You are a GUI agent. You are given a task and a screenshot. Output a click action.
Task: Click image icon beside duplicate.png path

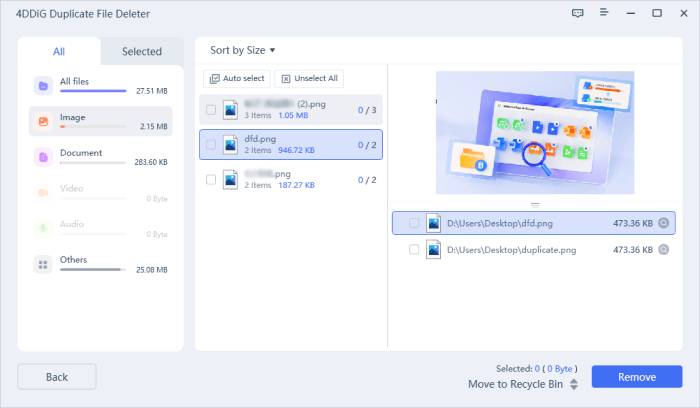pos(433,250)
